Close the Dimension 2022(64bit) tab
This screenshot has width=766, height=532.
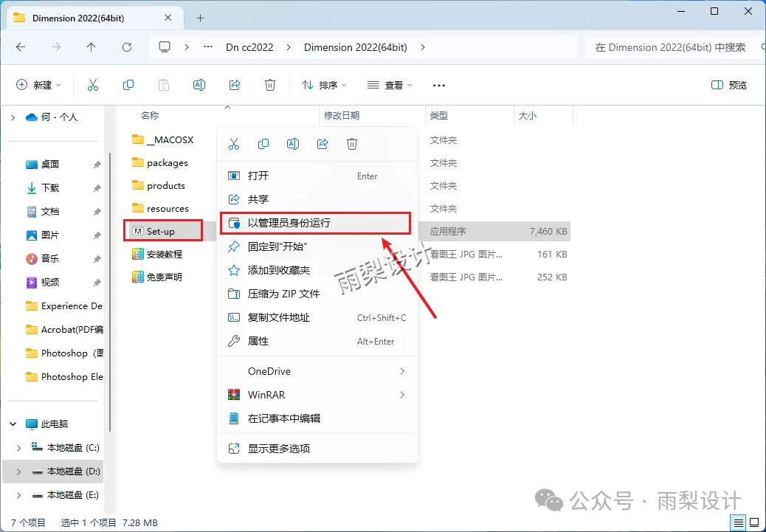pyautogui.click(x=168, y=18)
